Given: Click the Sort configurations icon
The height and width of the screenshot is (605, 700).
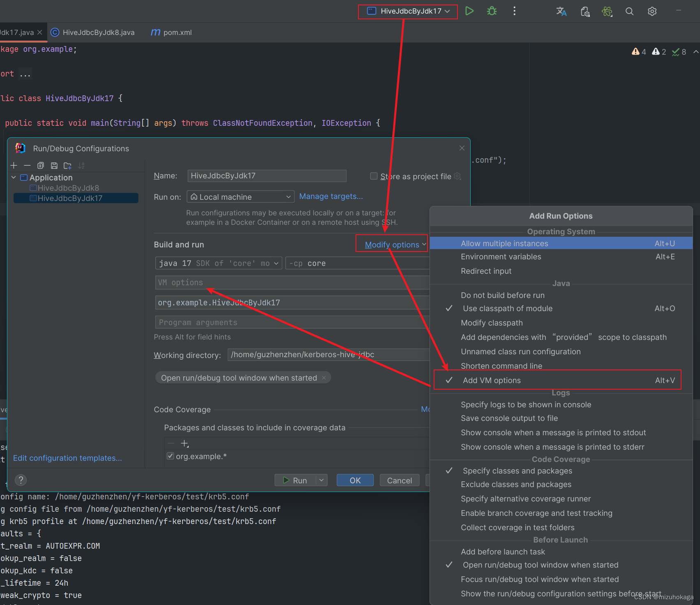Looking at the screenshot, I should tap(81, 166).
